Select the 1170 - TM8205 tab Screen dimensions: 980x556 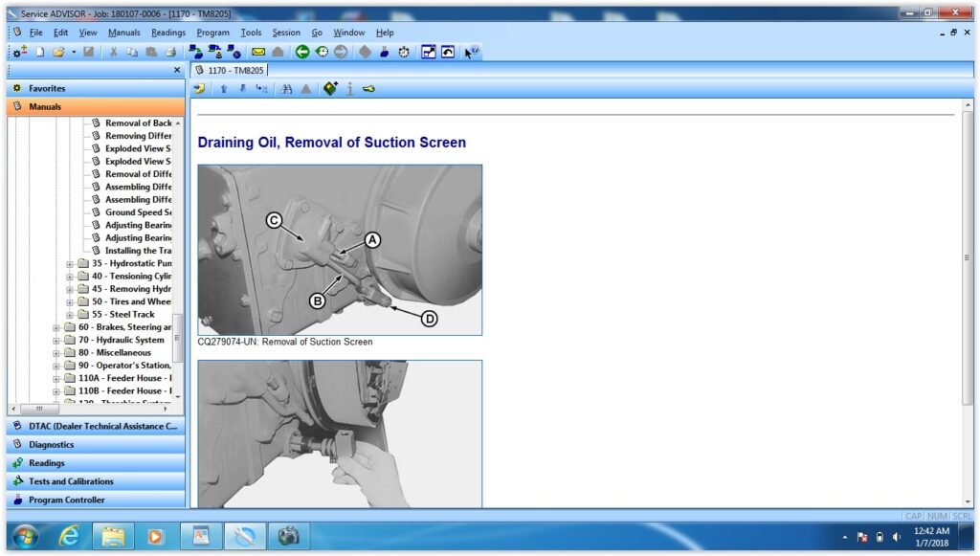229,70
